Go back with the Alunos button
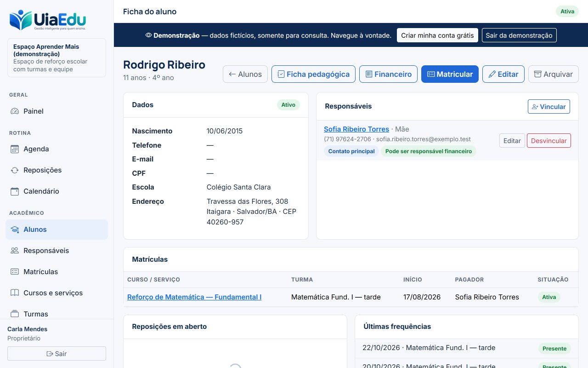 pos(245,74)
